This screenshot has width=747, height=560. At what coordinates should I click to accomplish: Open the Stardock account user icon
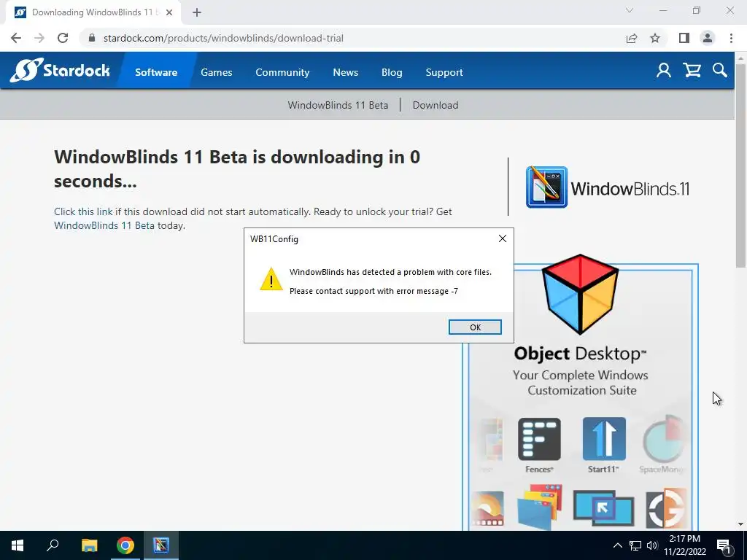[x=664, y=71]
